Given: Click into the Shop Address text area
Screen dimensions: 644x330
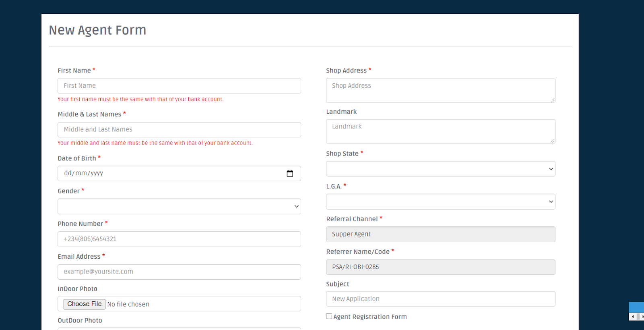Looking at the screenshot, I should 440,90.
